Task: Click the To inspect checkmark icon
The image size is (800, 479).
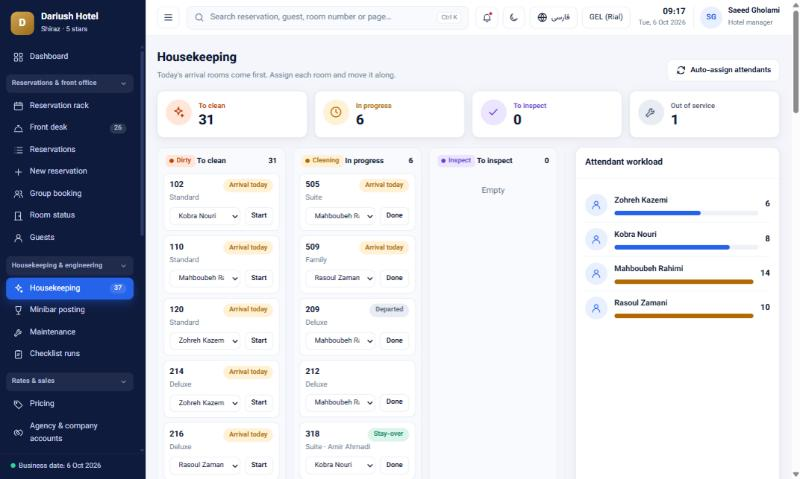Action: click(x=493, y=112)
